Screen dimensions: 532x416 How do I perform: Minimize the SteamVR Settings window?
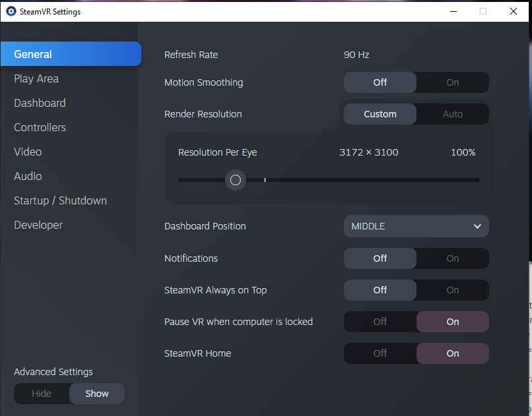pyautogui.click(x=453, y=11)
